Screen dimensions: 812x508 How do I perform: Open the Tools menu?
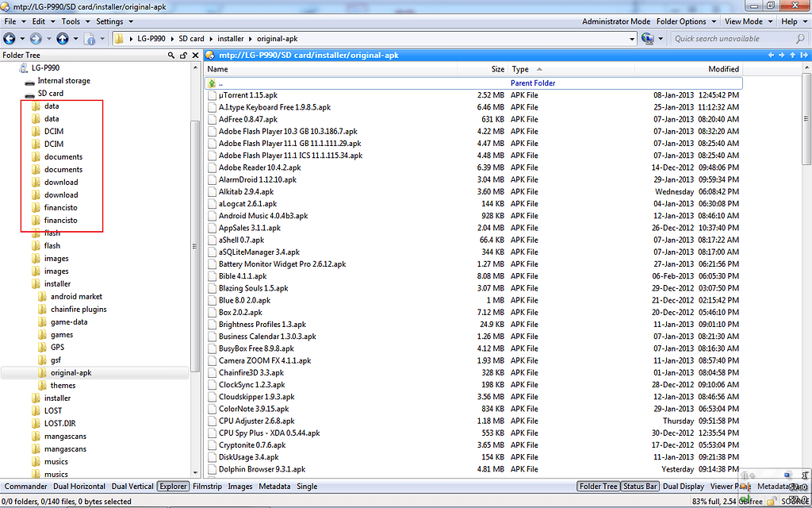click(73, 21)
